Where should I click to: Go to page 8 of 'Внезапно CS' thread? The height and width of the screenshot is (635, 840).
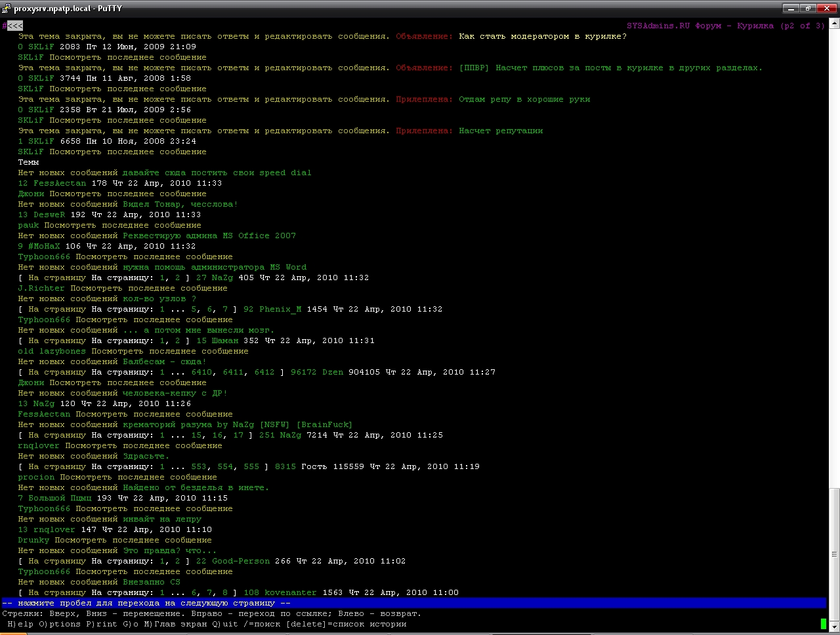point(225,592)
